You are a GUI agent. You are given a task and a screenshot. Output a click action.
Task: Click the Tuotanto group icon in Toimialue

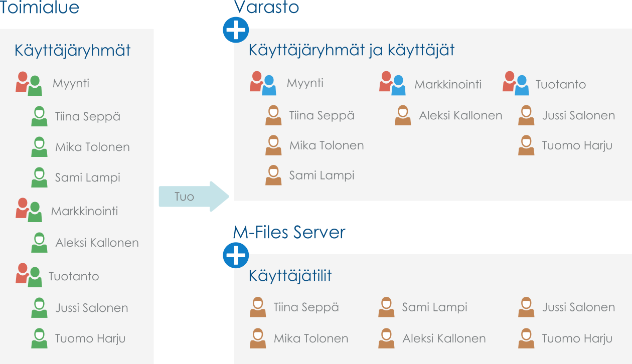[28, 275]
